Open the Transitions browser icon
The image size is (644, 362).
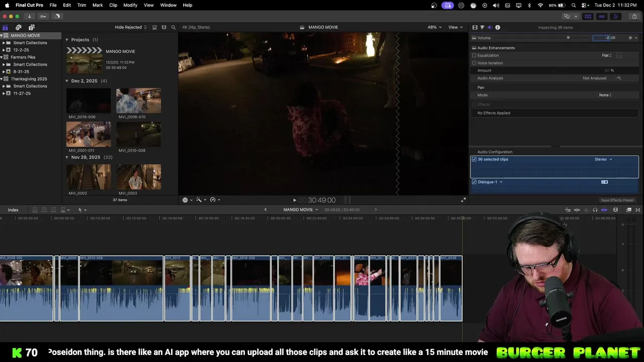[638, 210]
